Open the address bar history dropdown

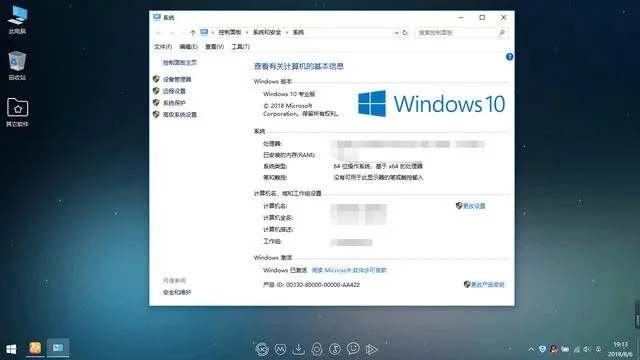tap(396, 32)
